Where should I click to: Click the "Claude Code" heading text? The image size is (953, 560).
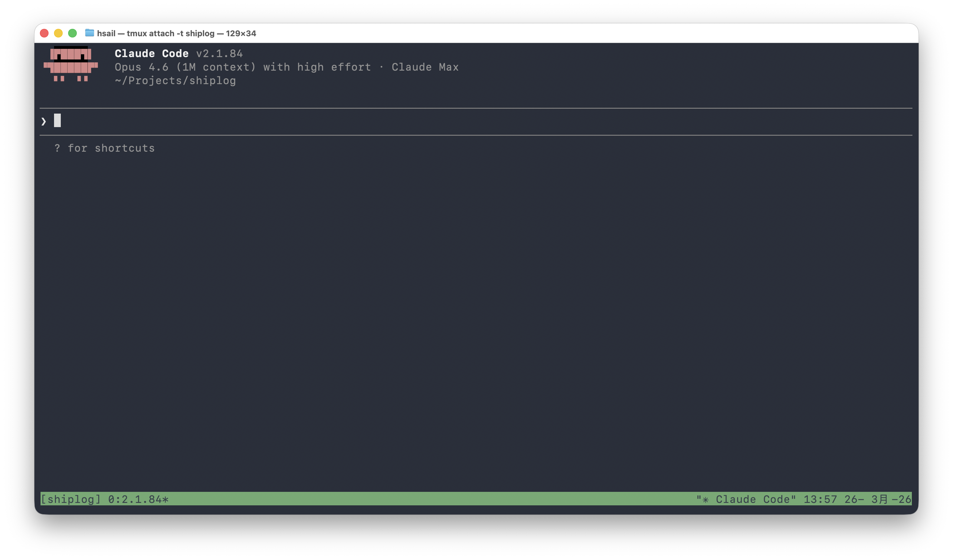click(x=152, y=54)
